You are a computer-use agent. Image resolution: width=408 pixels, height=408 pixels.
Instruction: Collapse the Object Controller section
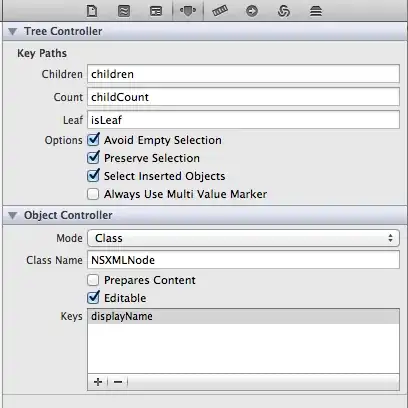pos(13,215)
